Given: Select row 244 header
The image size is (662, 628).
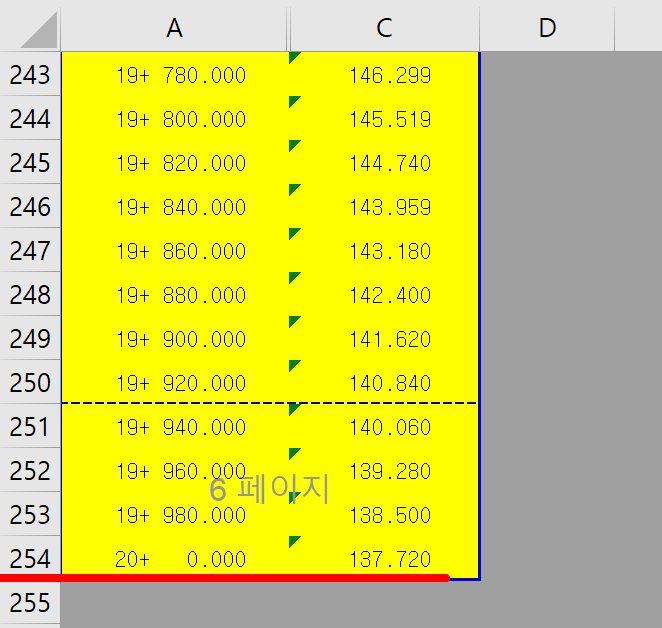Looking at the screenshot, I should click(30, 118).
